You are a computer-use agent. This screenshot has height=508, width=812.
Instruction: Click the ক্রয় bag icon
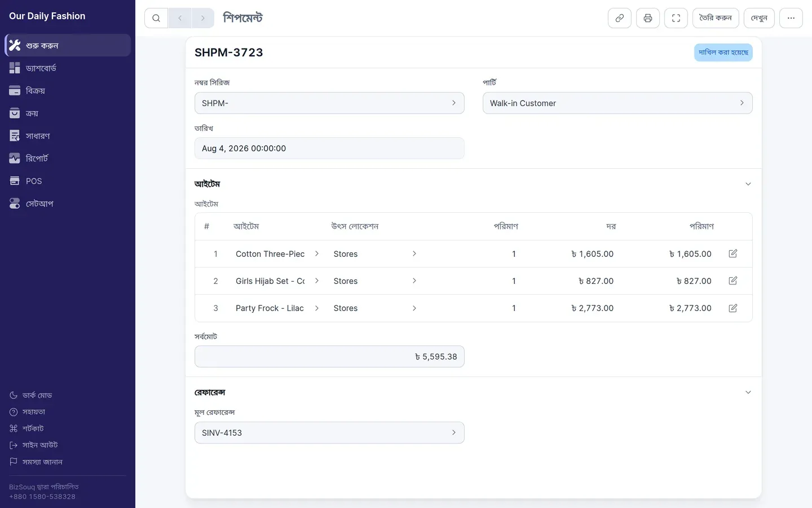pos(15,113)
